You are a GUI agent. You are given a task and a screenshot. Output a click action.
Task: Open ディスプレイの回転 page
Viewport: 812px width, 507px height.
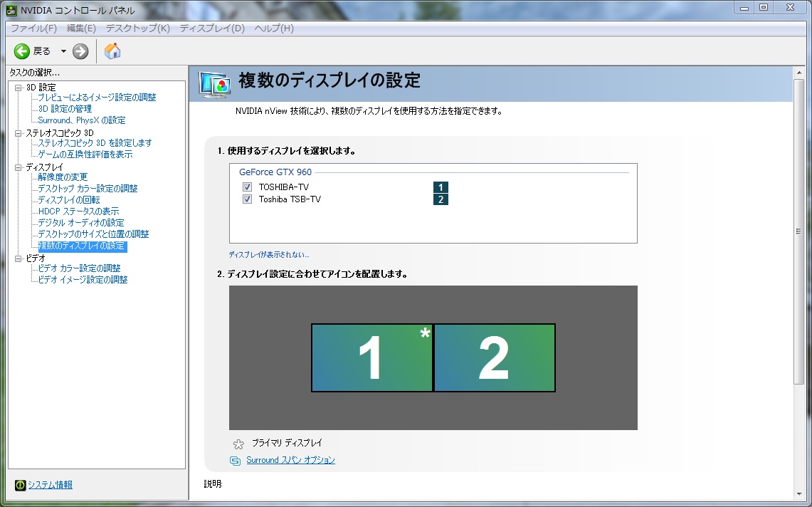coord(69,200)
